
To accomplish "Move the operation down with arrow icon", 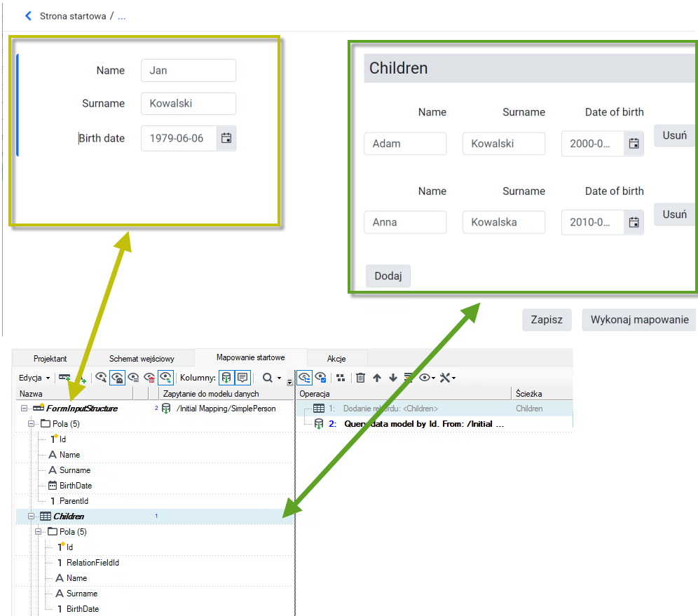I will point(393,378).
